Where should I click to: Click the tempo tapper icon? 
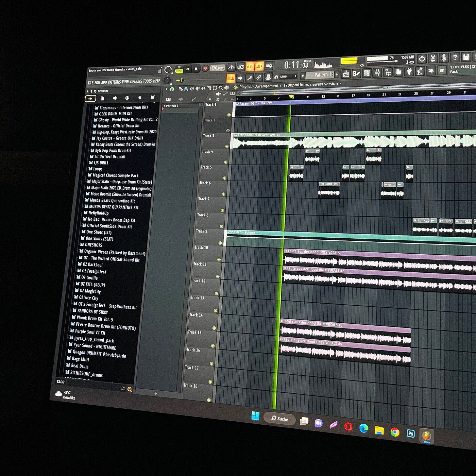tap(420, 71)
